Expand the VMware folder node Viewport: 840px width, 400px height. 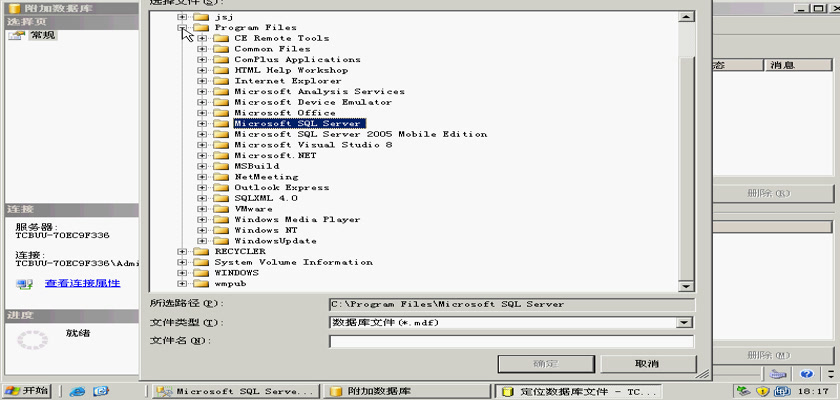pyautogui.click(x=202, y=209)
